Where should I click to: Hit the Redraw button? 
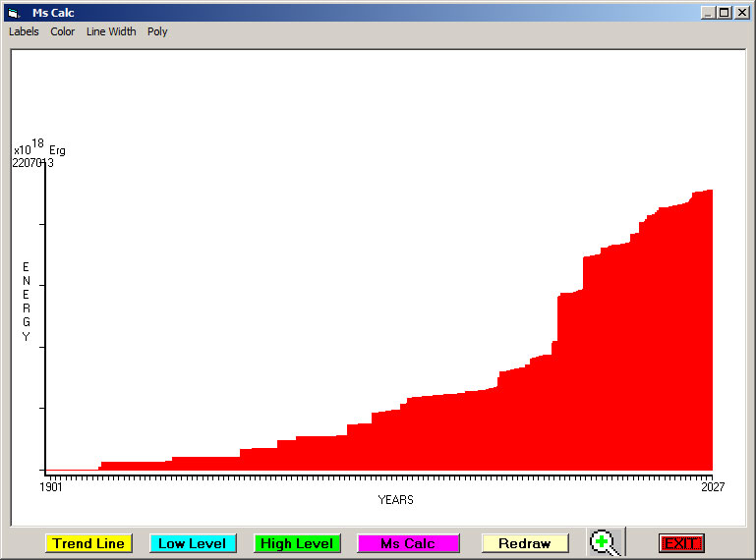[524, 543]
